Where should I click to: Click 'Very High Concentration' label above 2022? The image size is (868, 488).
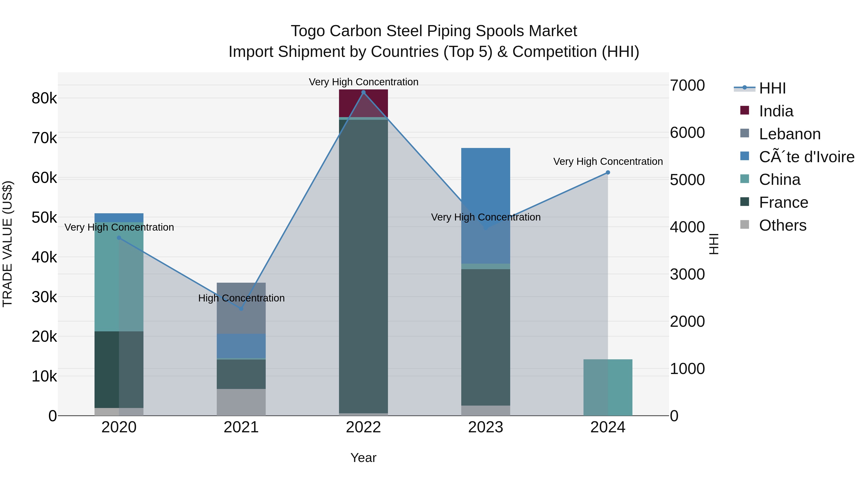[x=364, y=82]
